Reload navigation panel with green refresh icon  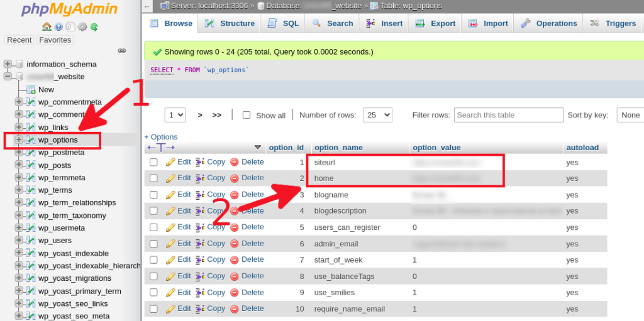[x=94, y=27]
